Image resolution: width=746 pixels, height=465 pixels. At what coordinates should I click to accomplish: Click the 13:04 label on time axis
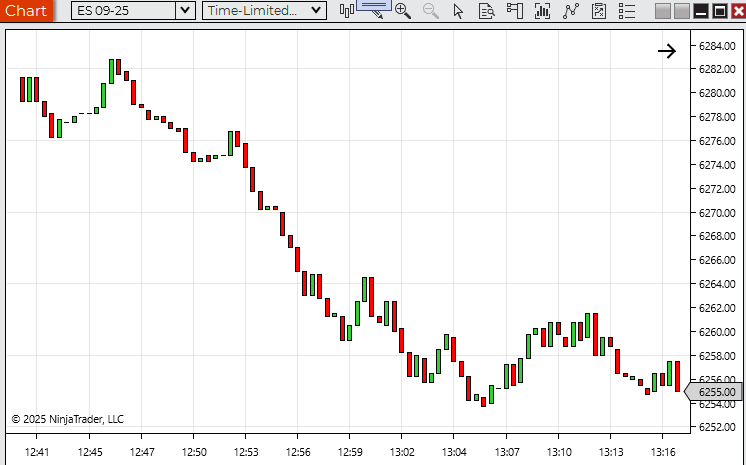pos(454,452)
